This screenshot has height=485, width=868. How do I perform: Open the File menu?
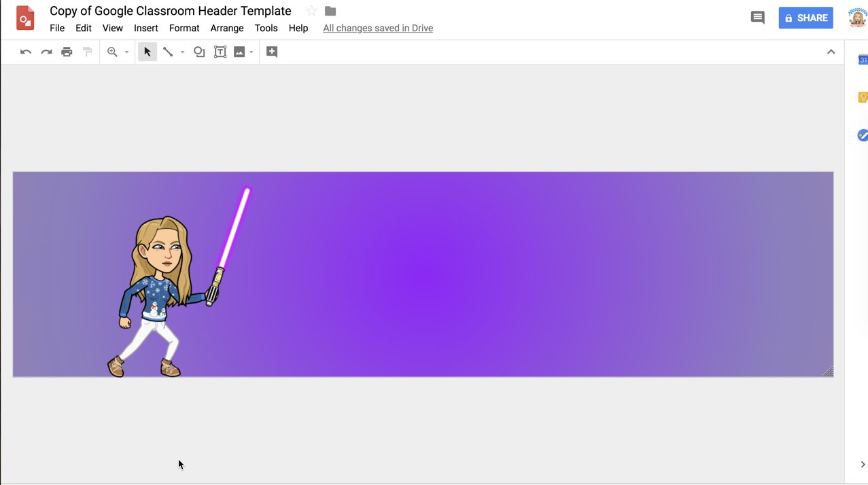[57, 28]
